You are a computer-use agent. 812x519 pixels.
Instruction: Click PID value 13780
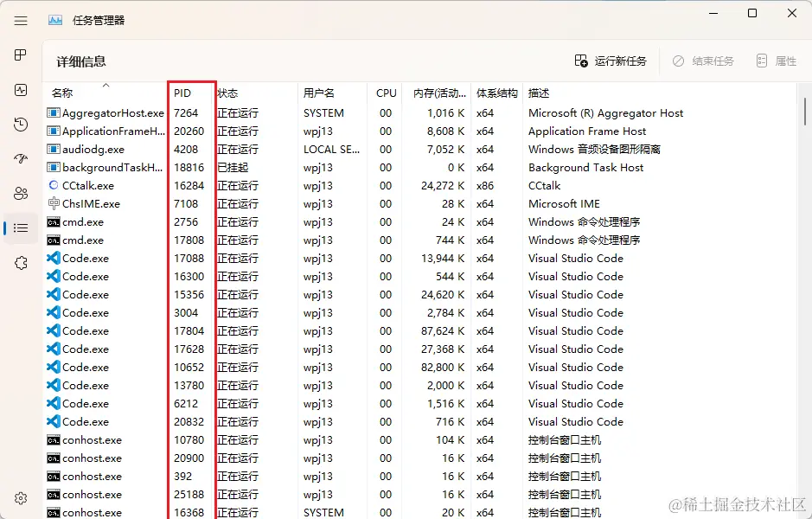[189, 386]
